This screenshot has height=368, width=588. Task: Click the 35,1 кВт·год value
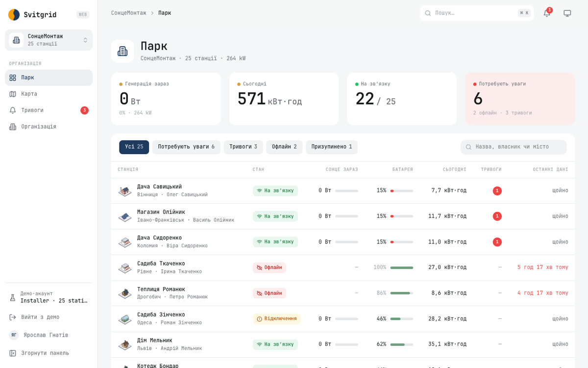447,344
